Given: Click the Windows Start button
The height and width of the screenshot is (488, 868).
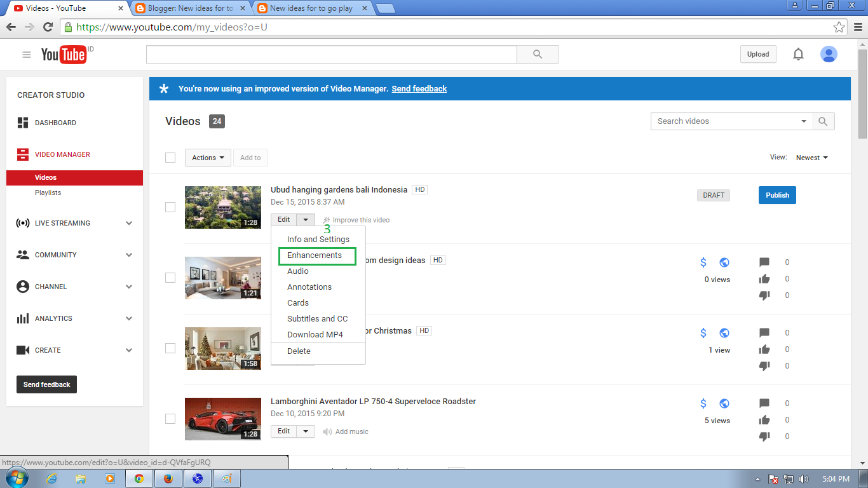Looking at the screenshot, I should click(17, 478).
